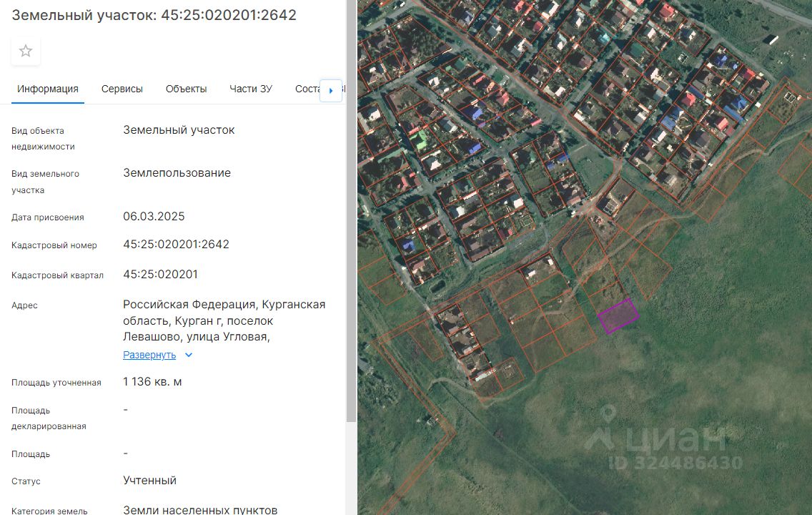
Task: Select the area value 1 136 кв. м
Action: click(x=152, y=382)
